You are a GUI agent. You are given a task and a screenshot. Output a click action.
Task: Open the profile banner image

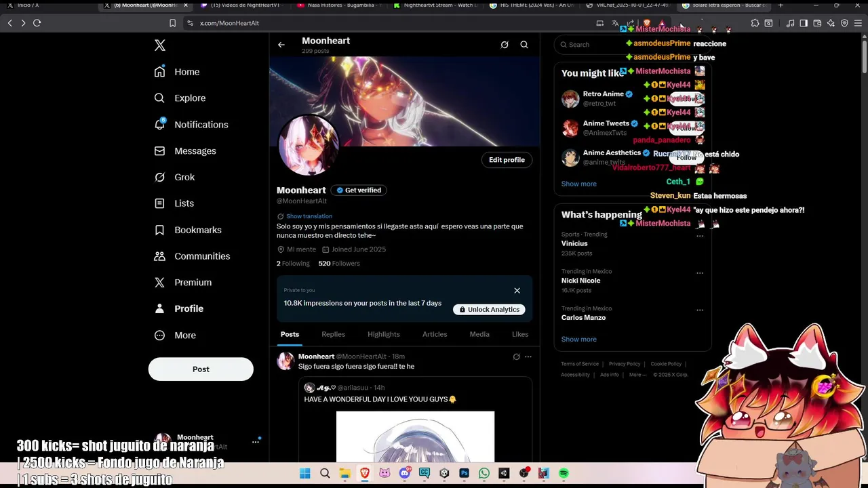click(405, 101)
